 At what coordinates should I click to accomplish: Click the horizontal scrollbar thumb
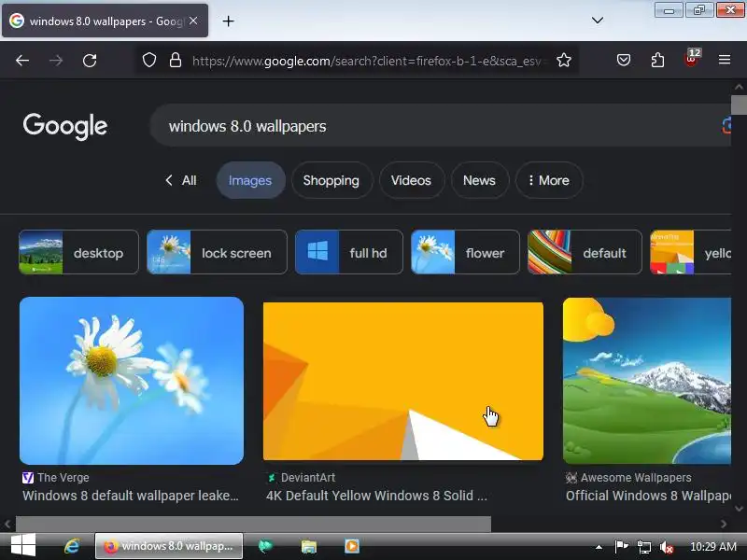[x=253, y=524]
